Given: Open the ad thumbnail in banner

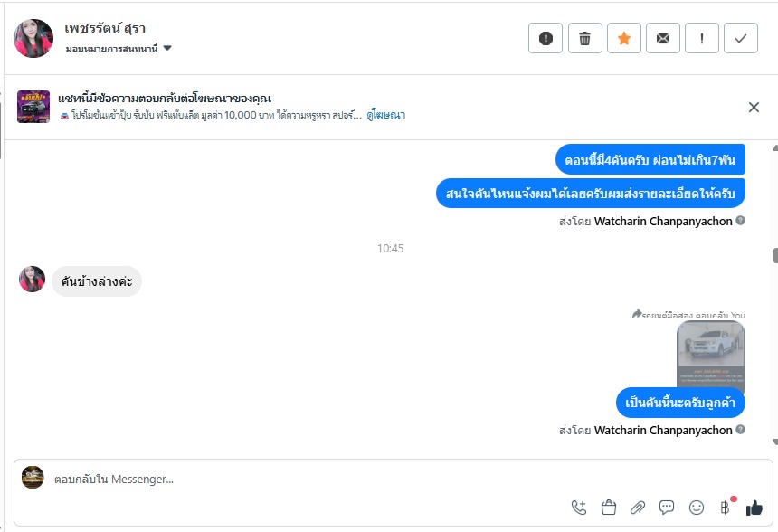Looking at the screenshot, I should [x=34, y=107].
